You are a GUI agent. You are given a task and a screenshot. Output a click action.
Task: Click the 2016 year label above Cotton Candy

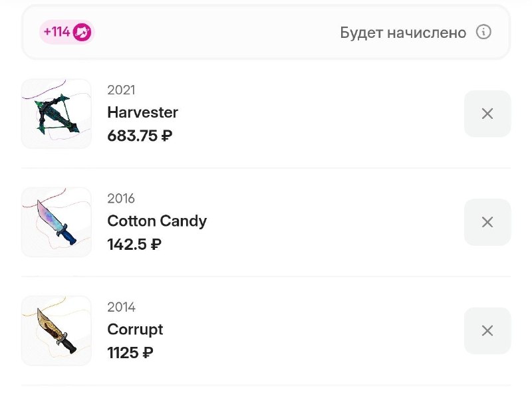(121, 199)
